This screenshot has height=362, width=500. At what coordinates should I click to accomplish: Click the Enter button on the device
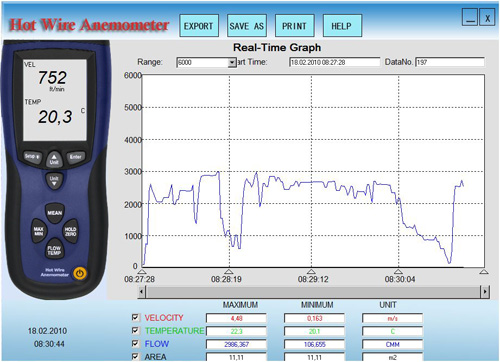point(76,156)
